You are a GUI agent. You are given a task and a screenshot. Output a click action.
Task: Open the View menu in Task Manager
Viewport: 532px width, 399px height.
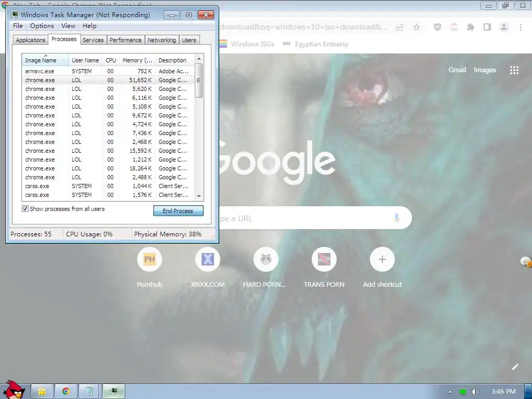point(68,26)
